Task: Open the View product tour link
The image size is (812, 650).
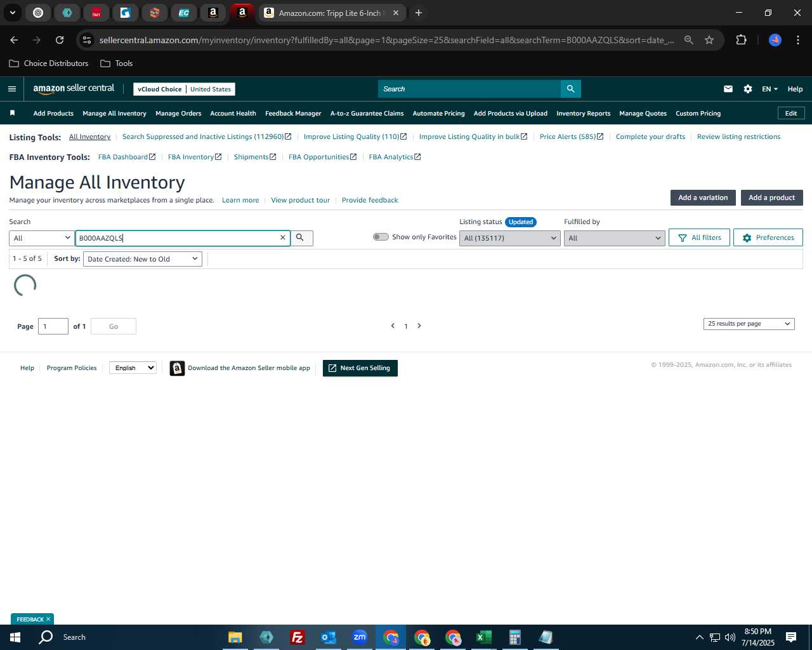Action: [x=300, y=200]
